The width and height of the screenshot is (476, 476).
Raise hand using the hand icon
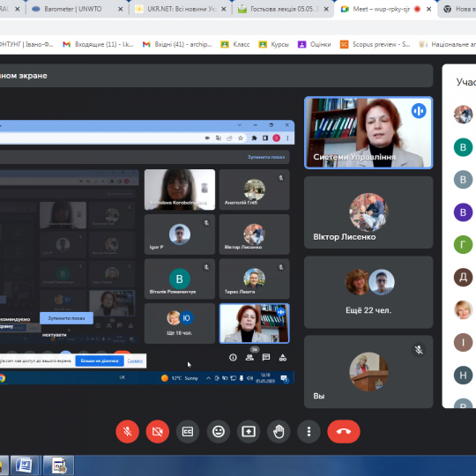[x=279, y=431]
